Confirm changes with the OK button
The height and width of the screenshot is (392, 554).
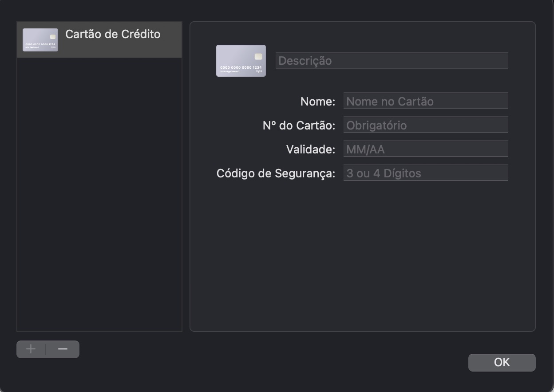502,362
